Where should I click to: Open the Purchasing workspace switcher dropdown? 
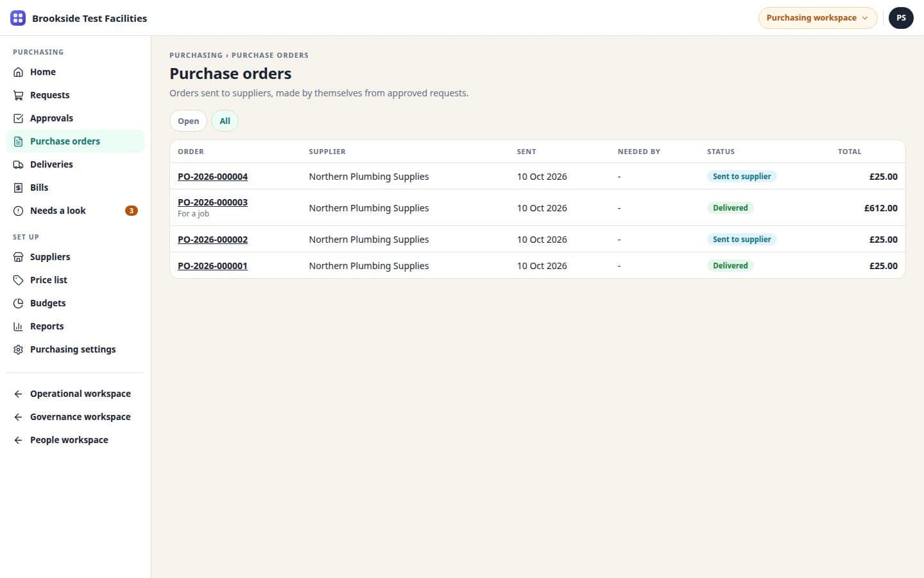pos(817,18)
